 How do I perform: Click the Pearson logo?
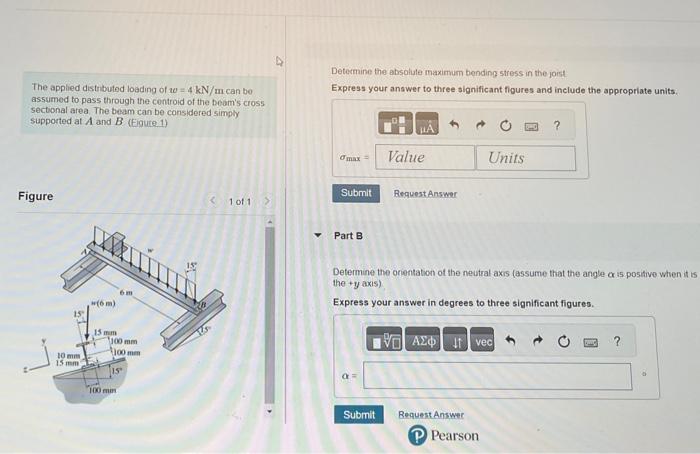[443, 435]
